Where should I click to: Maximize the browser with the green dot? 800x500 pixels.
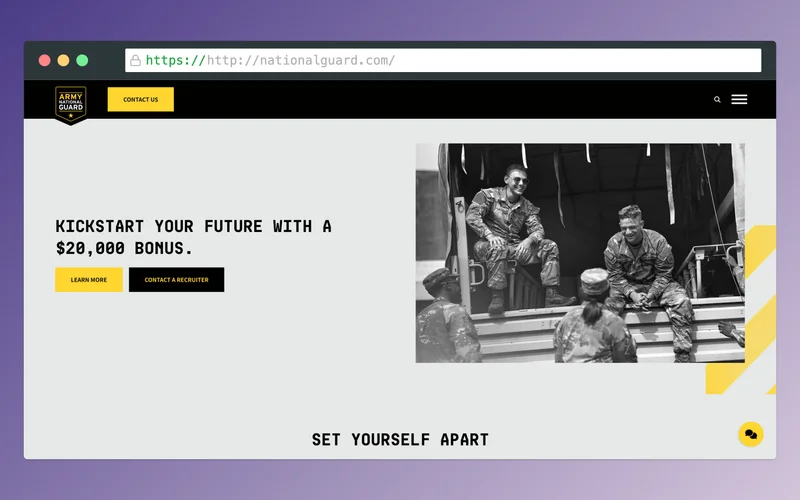[x=82, y=60]
